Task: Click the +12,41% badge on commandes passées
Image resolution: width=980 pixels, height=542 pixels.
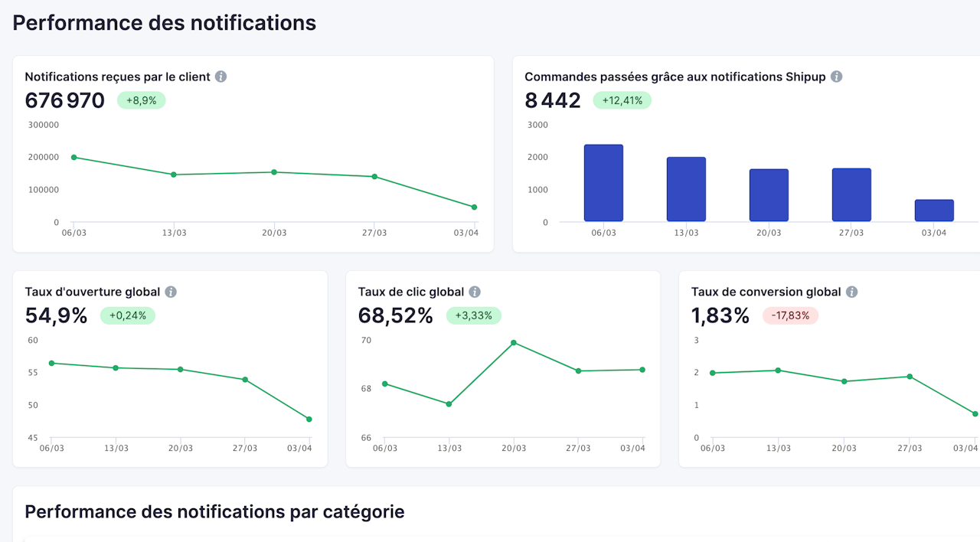Action: pos(622,100)
